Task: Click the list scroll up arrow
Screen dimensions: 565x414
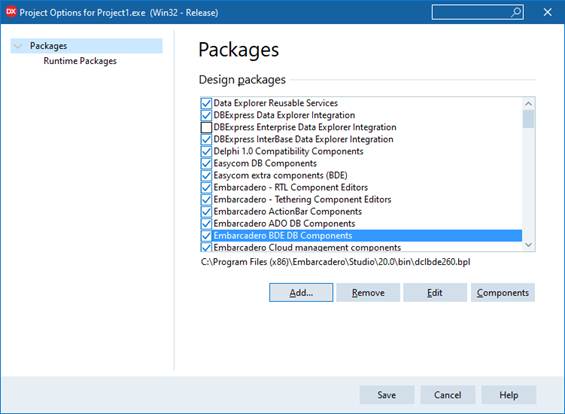Action: [x=528, y=104]
